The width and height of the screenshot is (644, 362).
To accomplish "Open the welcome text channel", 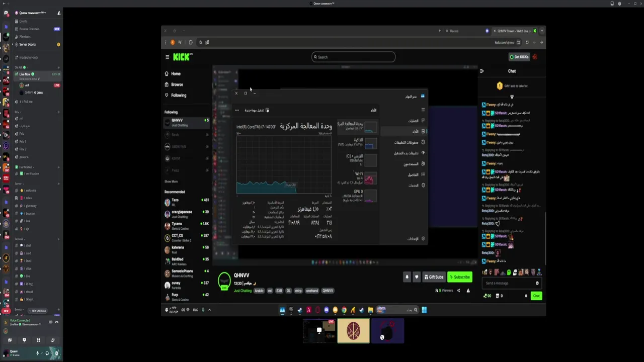I will pyautogui.click(x=36, y=191).
